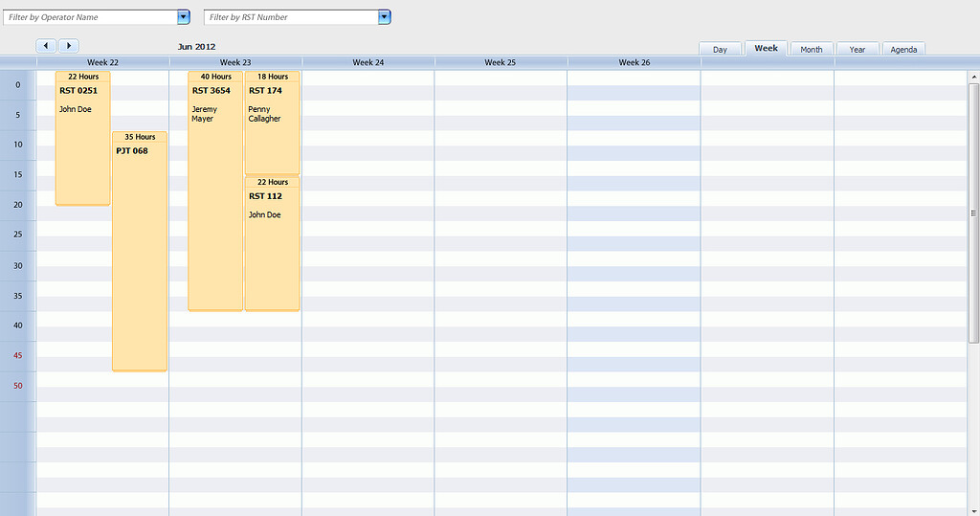Open the RST 112 John Doe appointment

tap(272, 244)
